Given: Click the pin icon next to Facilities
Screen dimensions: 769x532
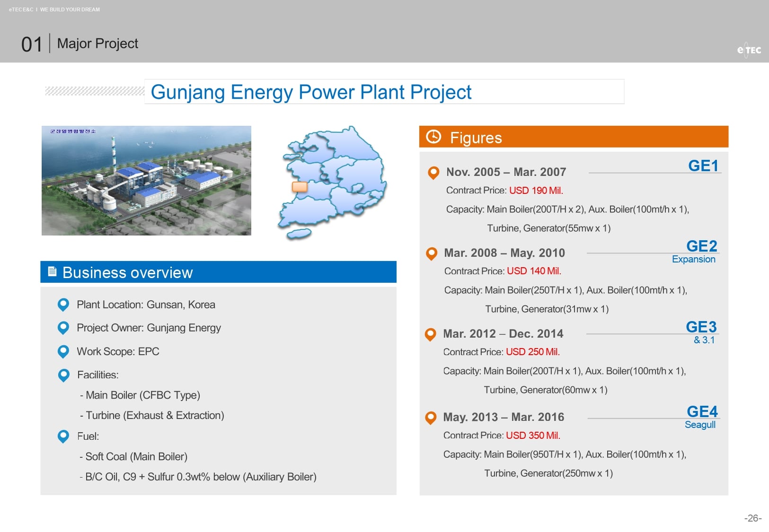Looking at the screenshot, I should [63, 375].
